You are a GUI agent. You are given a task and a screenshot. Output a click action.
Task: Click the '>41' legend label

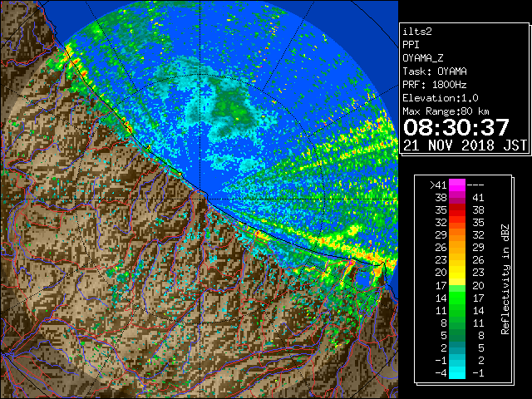click(438, 185)
